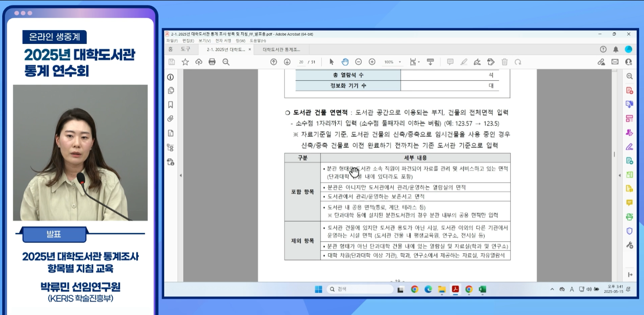The image size is (644, 315).
Task: Open page thumbnails panel in left sidebar
Action: coord(170,91)
